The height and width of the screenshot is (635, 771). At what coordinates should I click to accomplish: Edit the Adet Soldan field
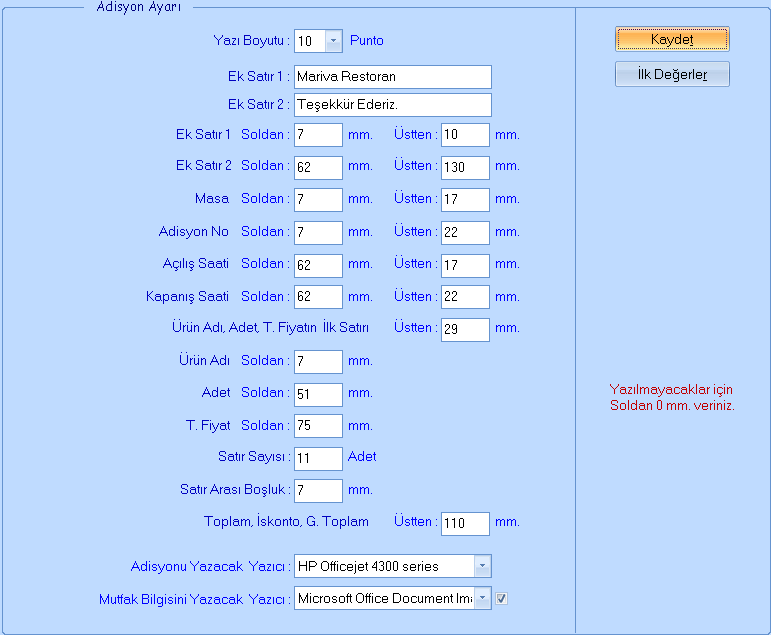[x=318, y=394]
